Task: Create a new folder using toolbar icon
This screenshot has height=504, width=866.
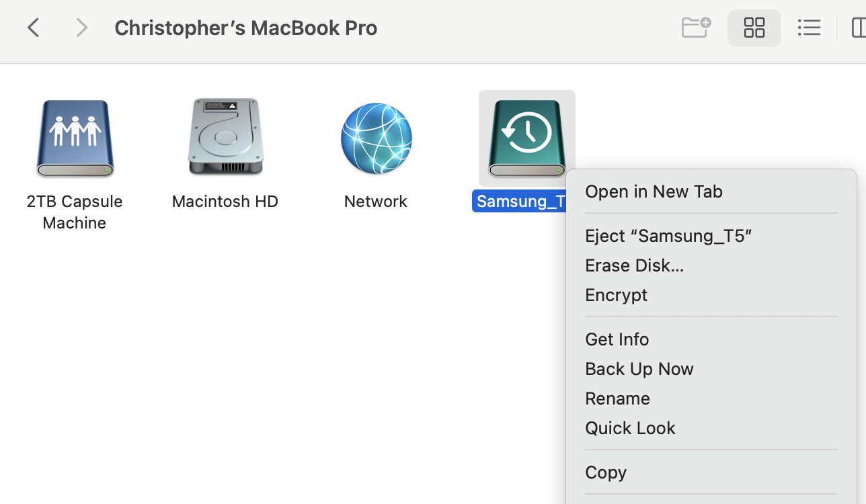Action: 696,28
